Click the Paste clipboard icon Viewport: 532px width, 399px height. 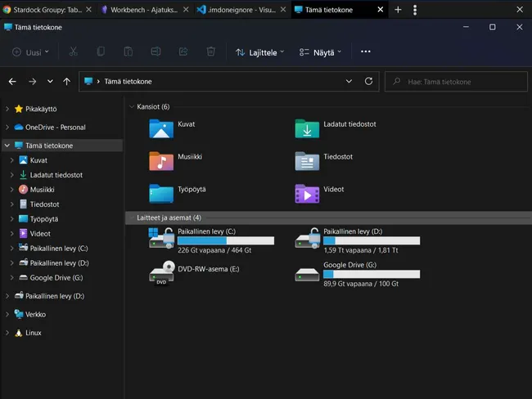[x=128, y=52]
